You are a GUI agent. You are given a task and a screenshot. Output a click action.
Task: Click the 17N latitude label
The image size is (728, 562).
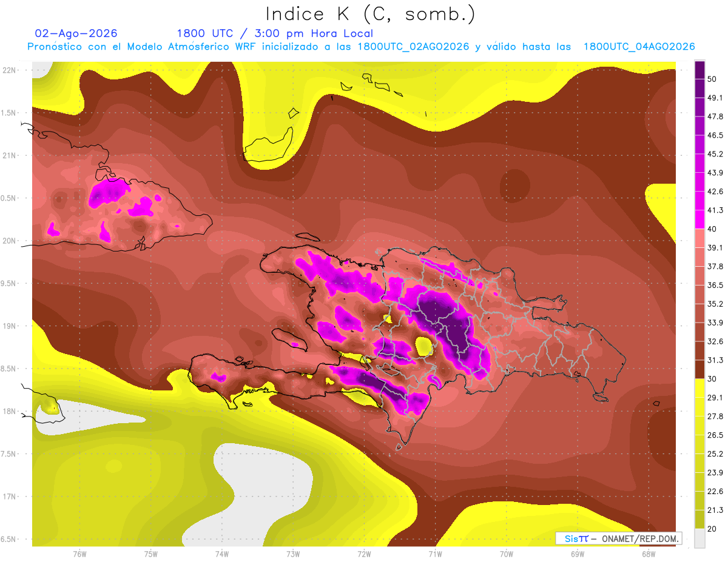10,497
